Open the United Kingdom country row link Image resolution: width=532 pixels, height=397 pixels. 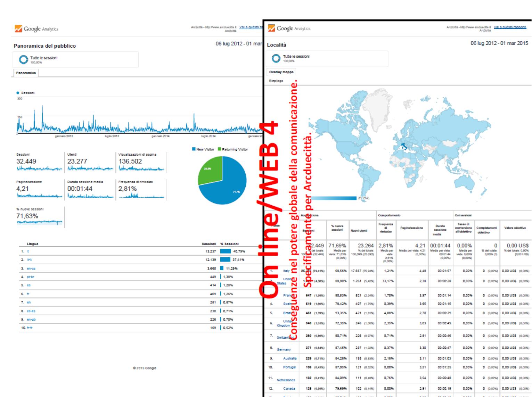(x=284, y=323)
